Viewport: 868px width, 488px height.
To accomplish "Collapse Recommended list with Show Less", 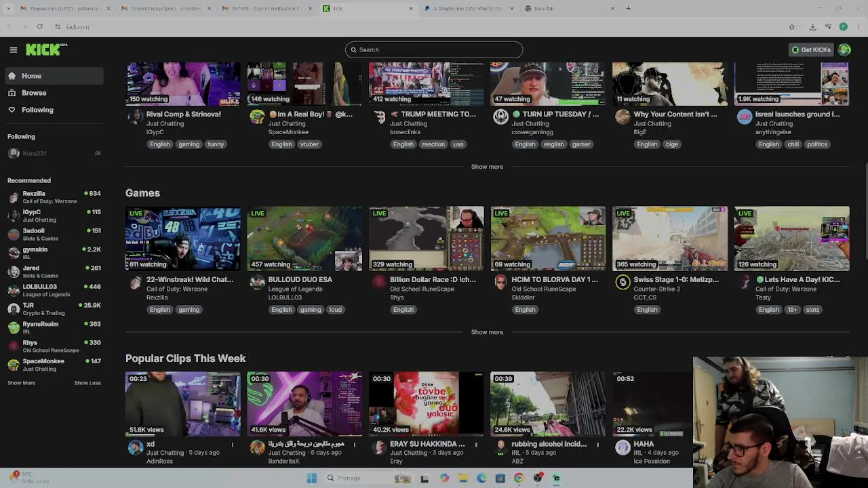I will pyautogui.click(x=87, y=383).
